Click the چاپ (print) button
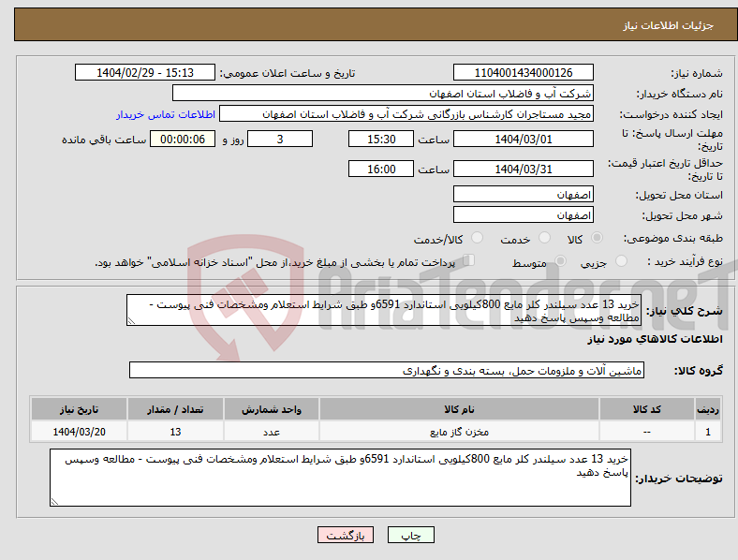 click(411, 535)
